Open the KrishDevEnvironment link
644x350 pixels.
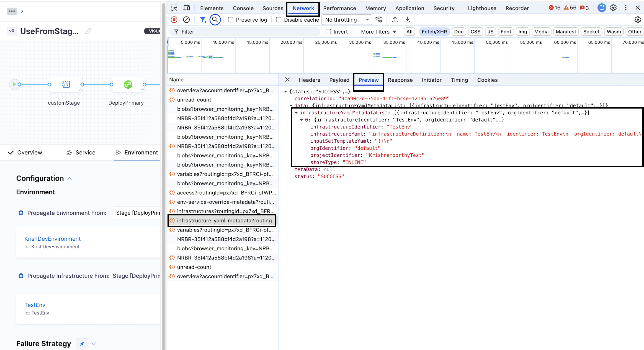click(53, 239)
